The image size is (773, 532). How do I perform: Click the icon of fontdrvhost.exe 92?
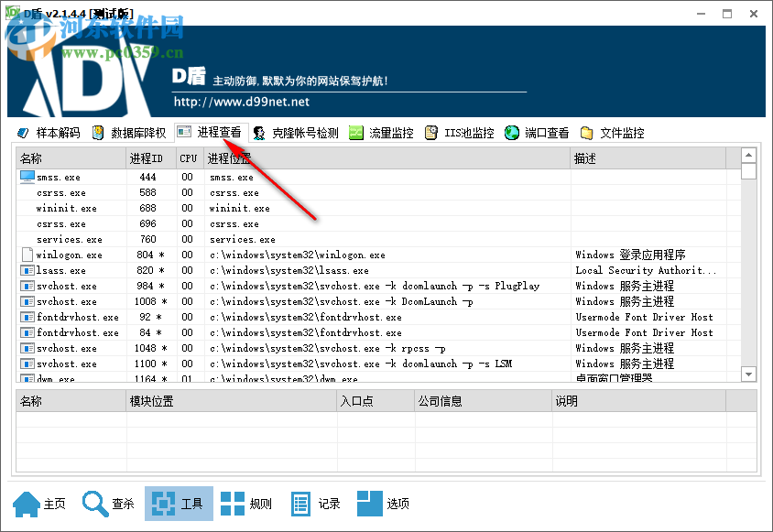point(27,317)
